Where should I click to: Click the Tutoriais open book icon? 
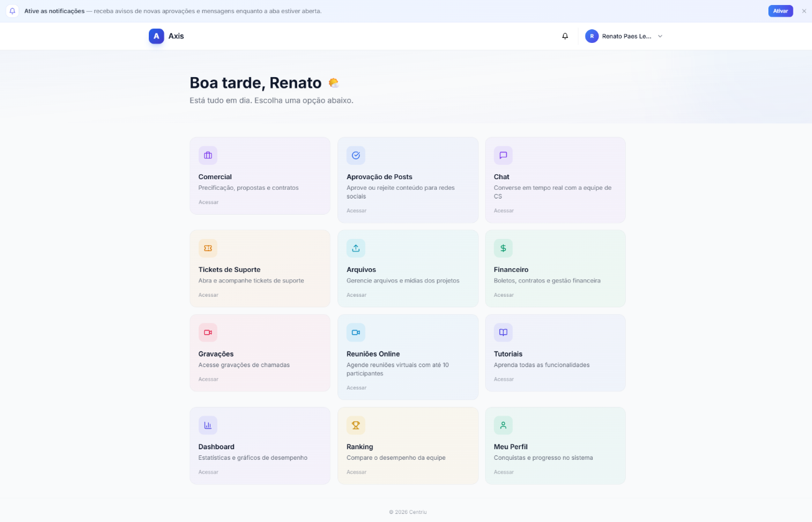point(503,332)
